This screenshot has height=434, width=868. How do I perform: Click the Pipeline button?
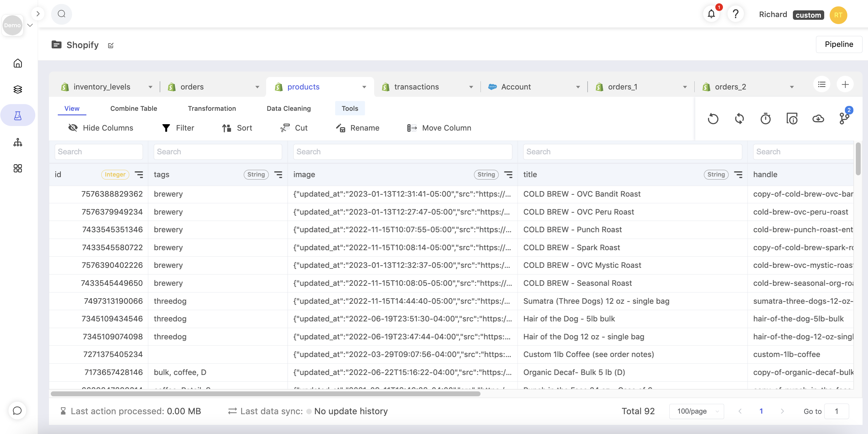tap(839, 44)
